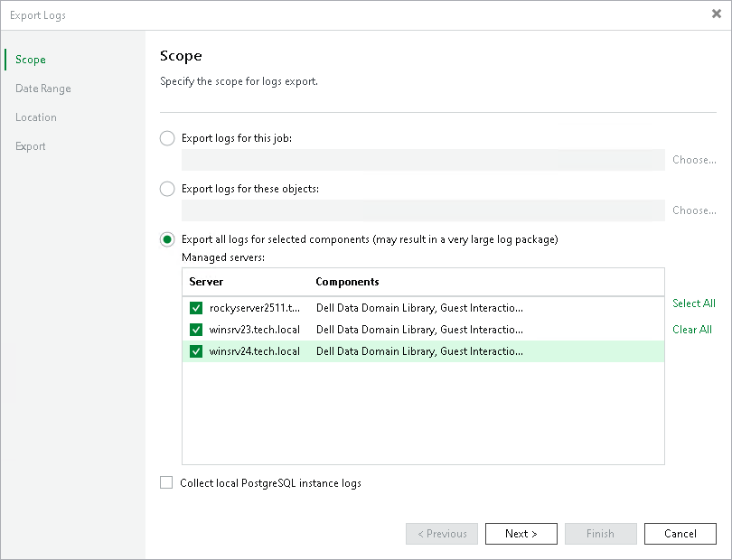Image resolution: width=732 pixels, height=560 pixels.
Task: Select 'Export logs for this job' radio button
Action: coord(167,138)
